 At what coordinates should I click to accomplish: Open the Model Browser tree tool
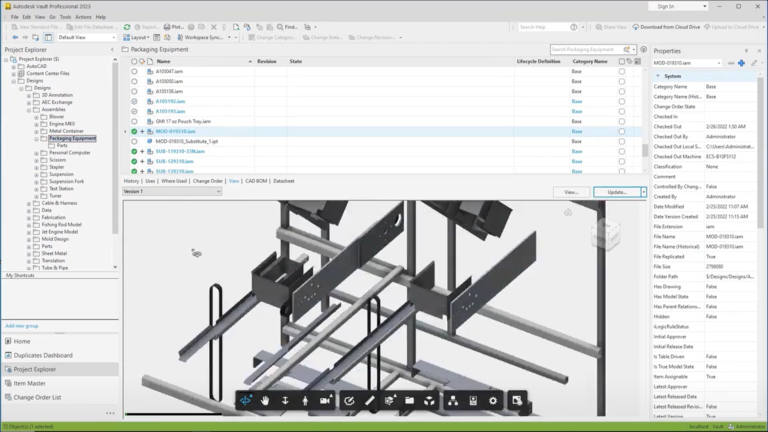coord(453,401)
